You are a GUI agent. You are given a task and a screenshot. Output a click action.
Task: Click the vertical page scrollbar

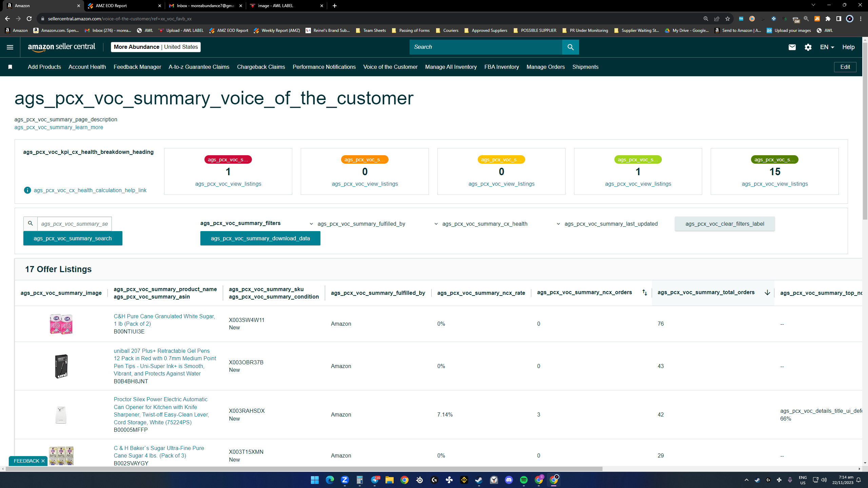[x=865, y=130]
